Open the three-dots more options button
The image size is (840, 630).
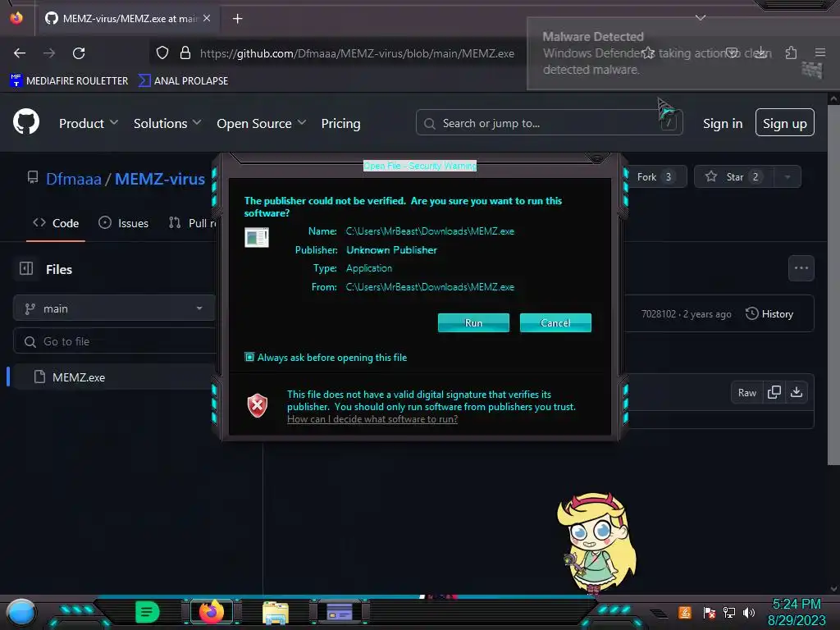(x=801, y=268)
